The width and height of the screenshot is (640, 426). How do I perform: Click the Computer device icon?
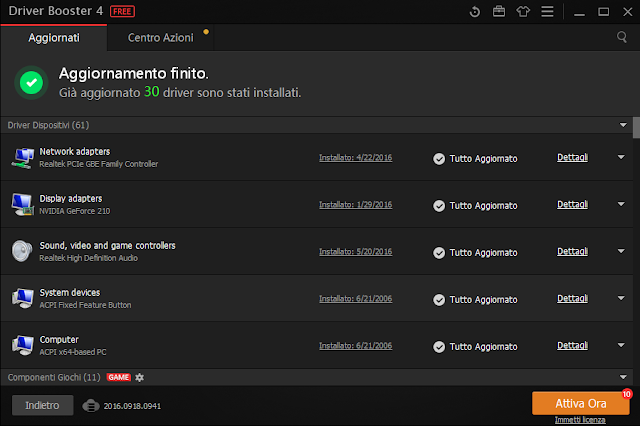[23, 345]
